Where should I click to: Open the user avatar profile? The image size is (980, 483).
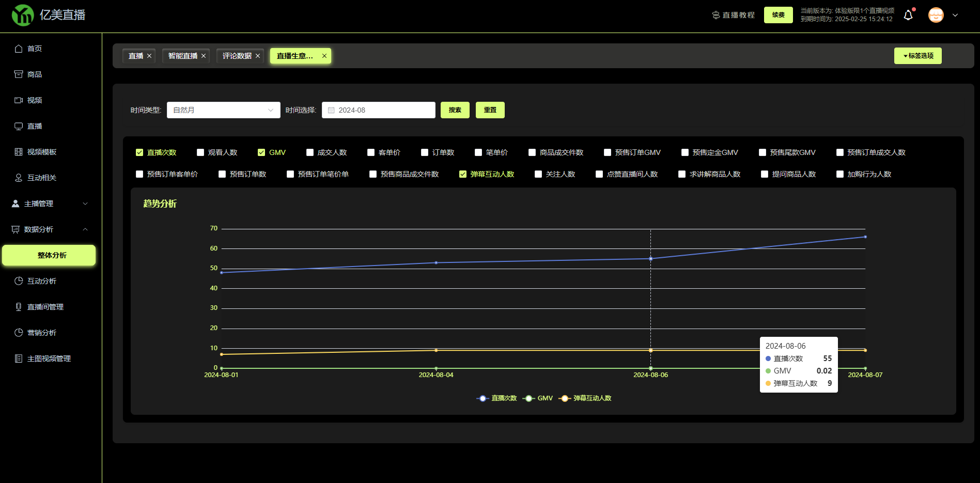pyautogui.click(x=936, y=15)
